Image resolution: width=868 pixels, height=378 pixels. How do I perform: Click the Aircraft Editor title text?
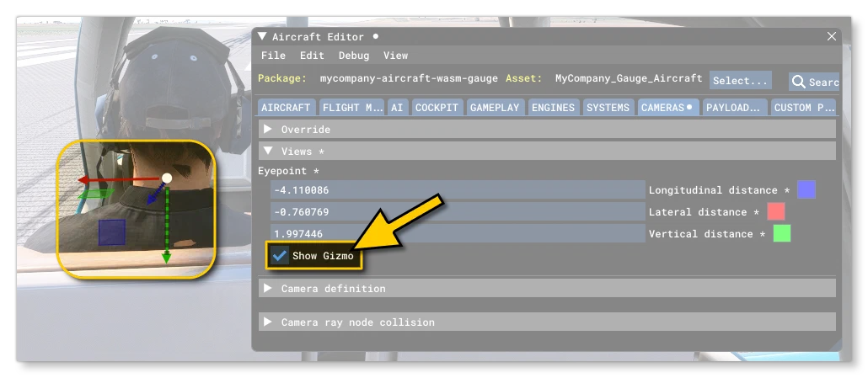[318, 37]
